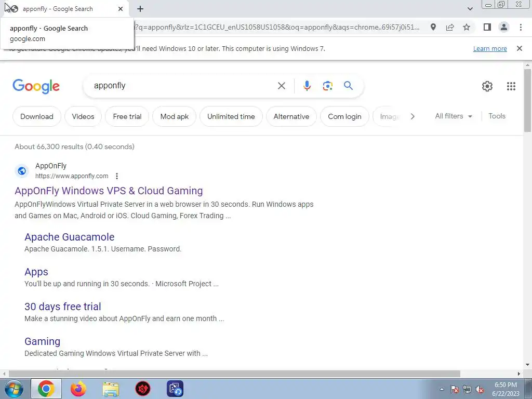
Task: Open the blue sync app in taskbar
Action: pos(175,389)
